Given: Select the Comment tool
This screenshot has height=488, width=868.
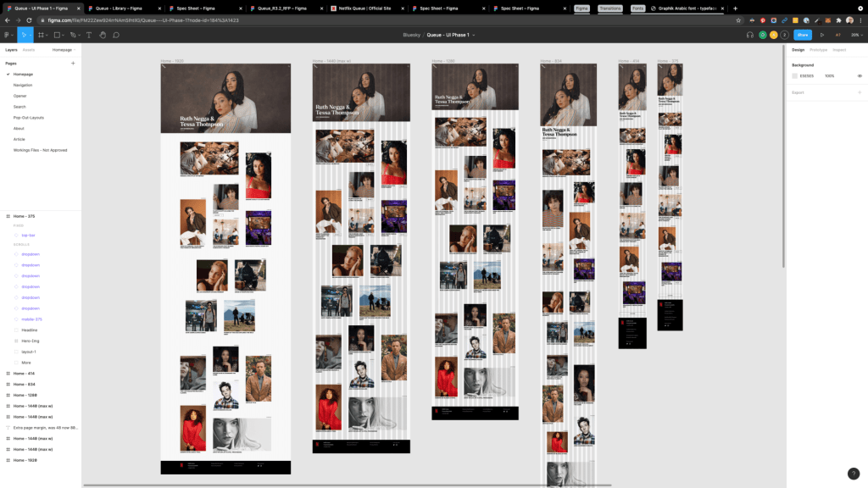Looking at the screenshot, I should coord(116,35).
